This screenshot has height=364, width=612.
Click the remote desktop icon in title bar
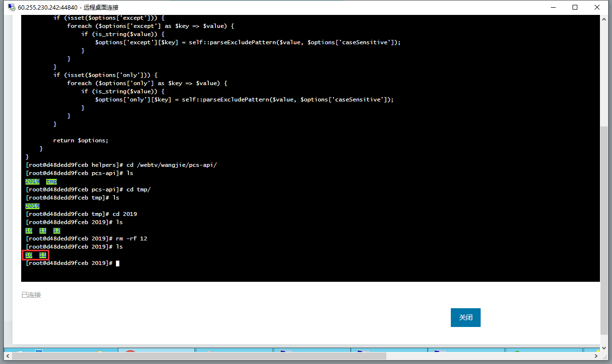pos(11,7)
